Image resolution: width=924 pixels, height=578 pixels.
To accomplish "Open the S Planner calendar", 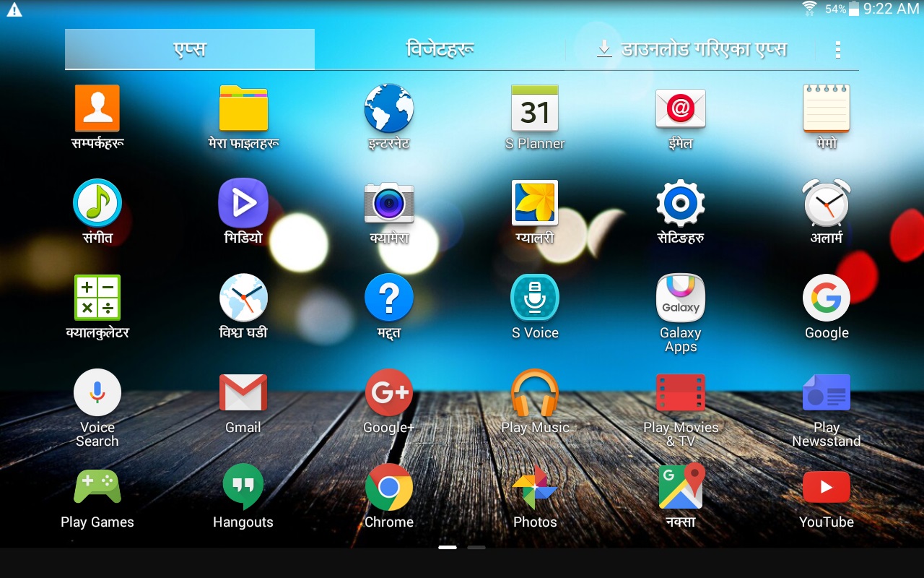I will (534, 108).
